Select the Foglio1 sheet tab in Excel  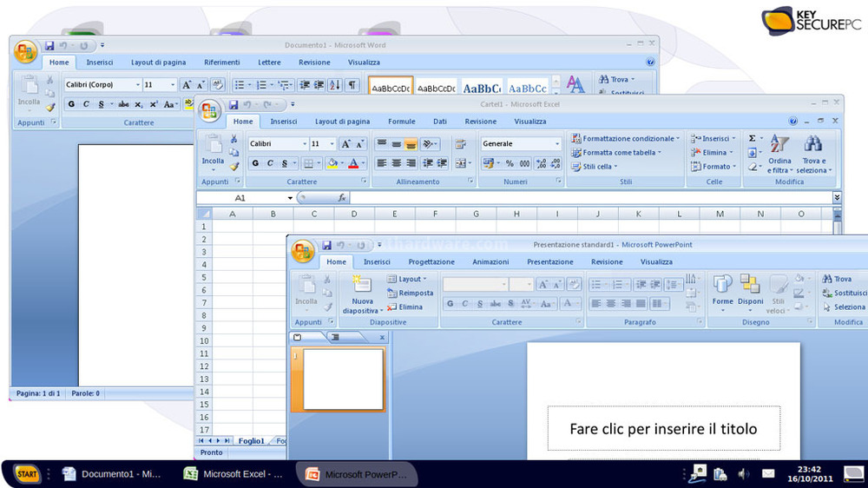[x=252, y=441]
